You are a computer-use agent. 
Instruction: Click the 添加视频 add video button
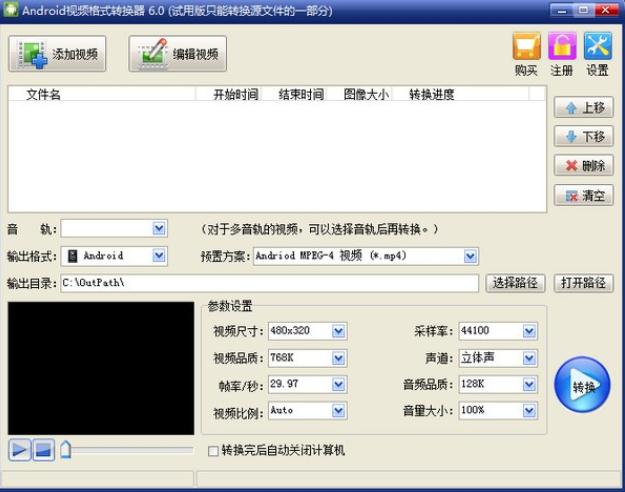(57, 54)
